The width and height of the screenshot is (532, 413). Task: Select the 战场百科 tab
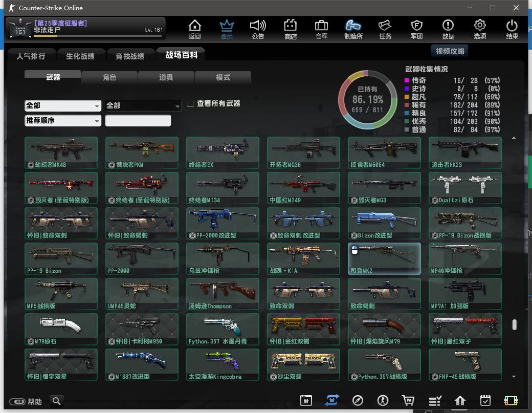[181, 55]
